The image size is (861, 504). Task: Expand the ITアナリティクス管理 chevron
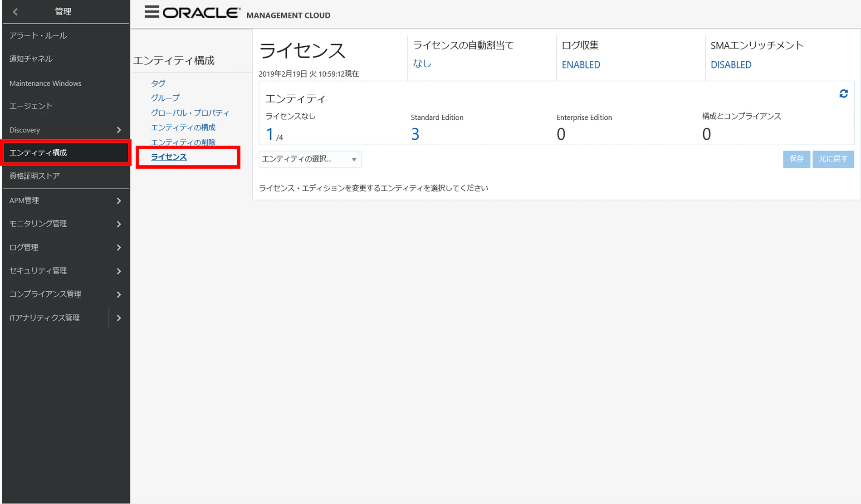coord(119,318)
